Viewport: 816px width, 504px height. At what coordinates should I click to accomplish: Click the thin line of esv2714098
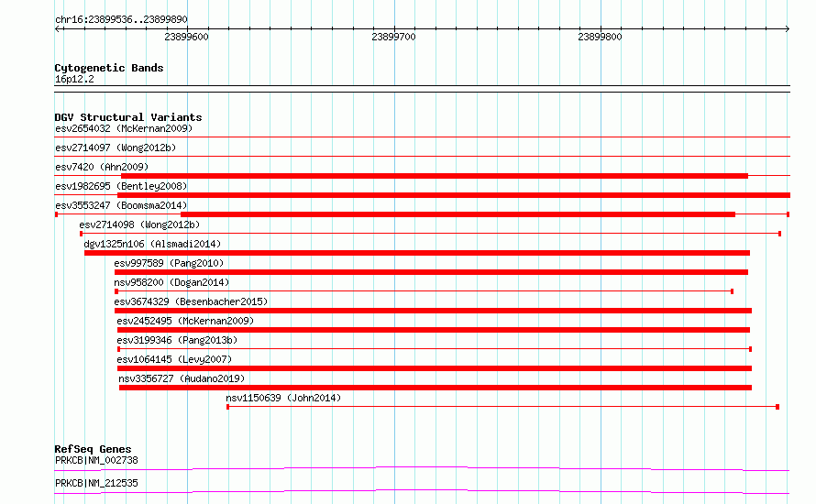(430, 234)
